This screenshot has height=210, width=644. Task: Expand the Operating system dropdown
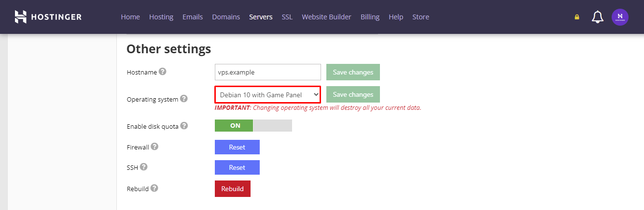pos(267,95)
